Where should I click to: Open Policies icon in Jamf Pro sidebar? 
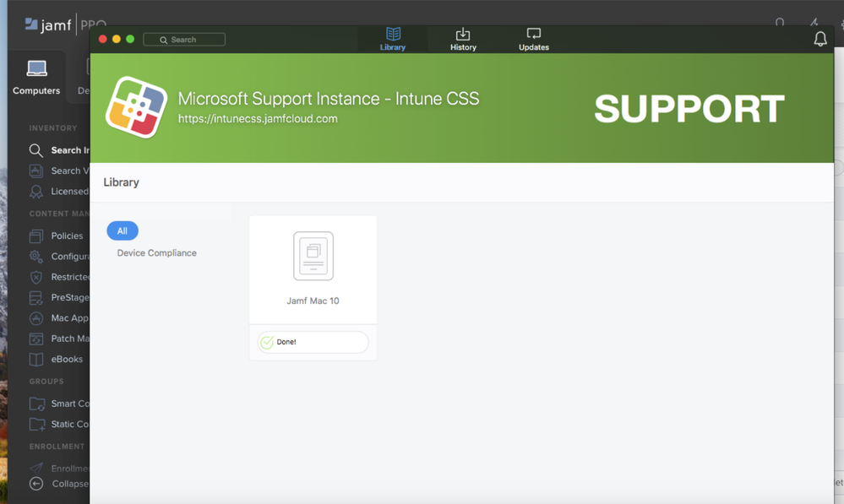coord(36,236)
